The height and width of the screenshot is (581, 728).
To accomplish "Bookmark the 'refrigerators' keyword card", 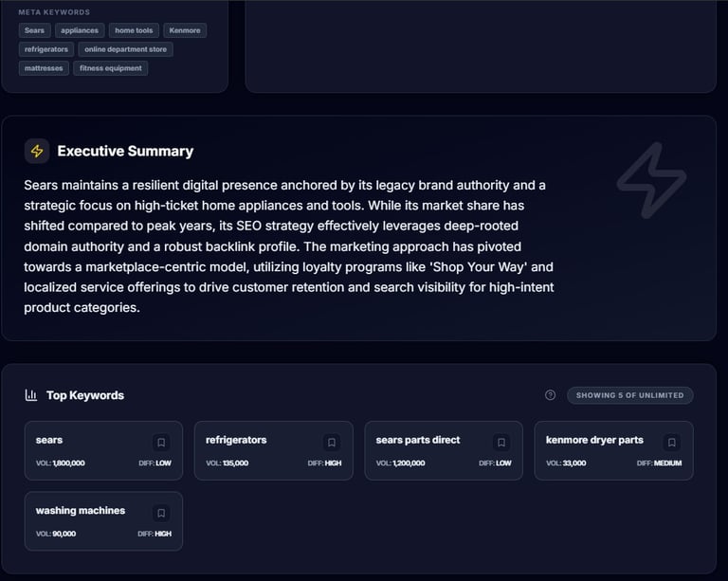I will click(x=332, y=443).
